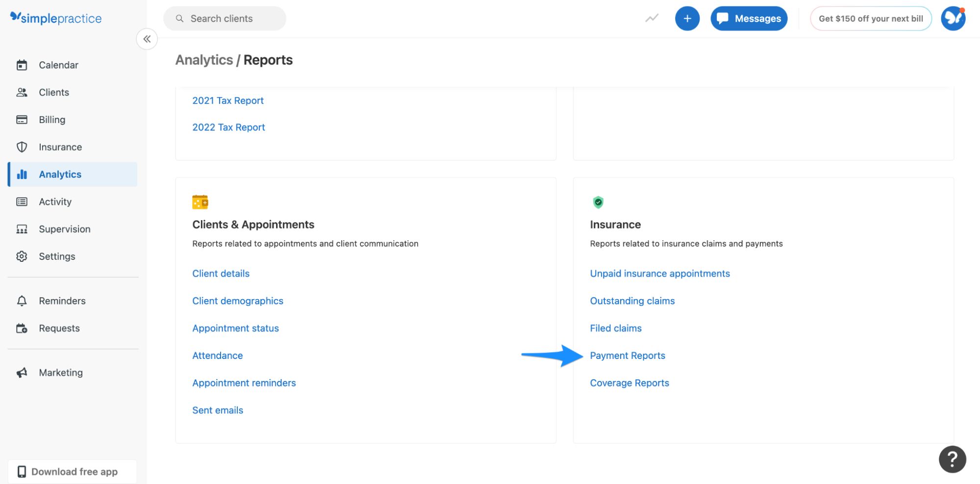Open Clients using its sidebar icon
The image size is (980, 484).
(22, 92)
